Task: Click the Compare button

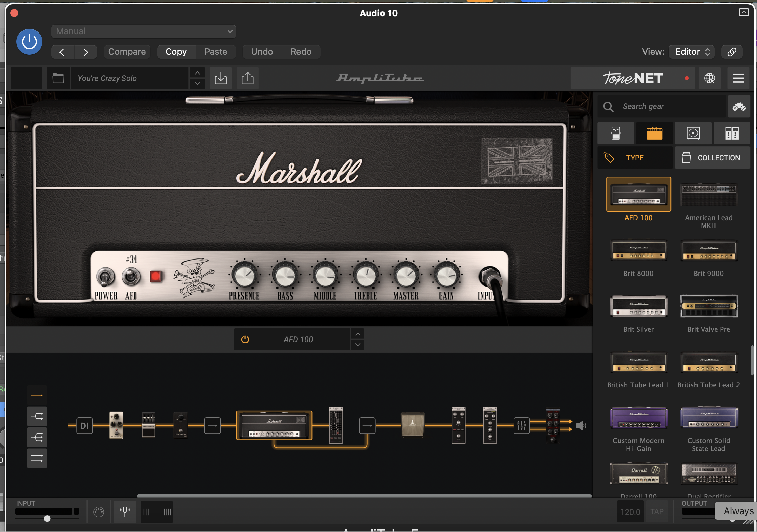Action: coord(127,52)
